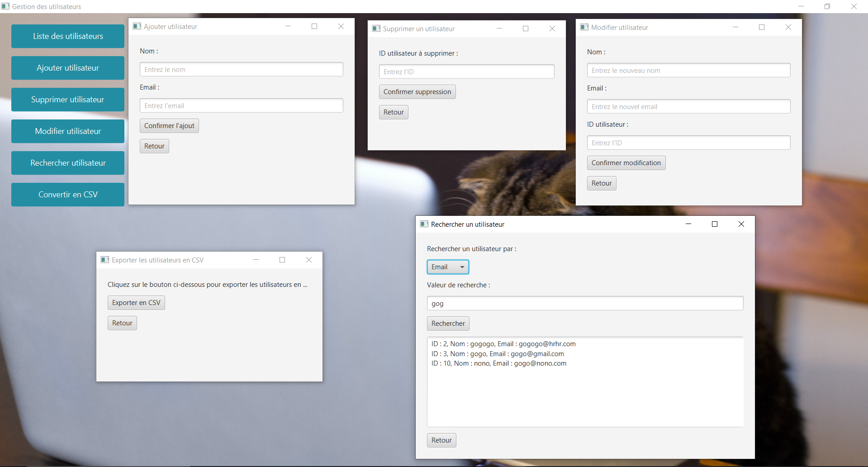Close the Exporter les utilisateurs en CSV window
The image size is (868, 467).
(x=309, y=260)
